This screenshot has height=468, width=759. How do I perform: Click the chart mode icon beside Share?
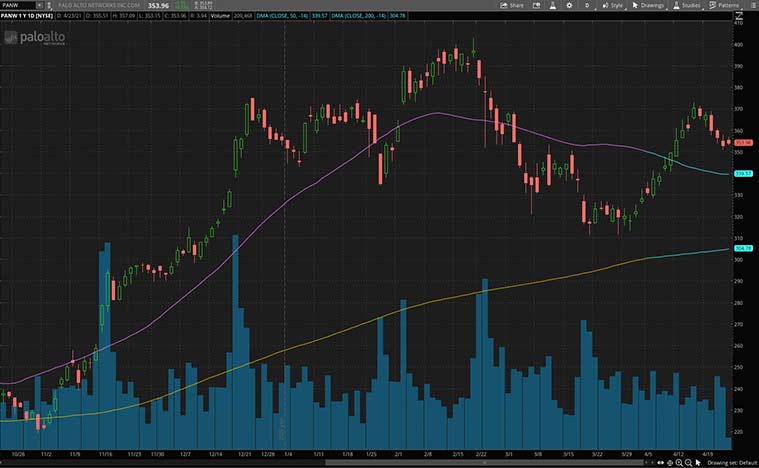(x=535, y=5)
